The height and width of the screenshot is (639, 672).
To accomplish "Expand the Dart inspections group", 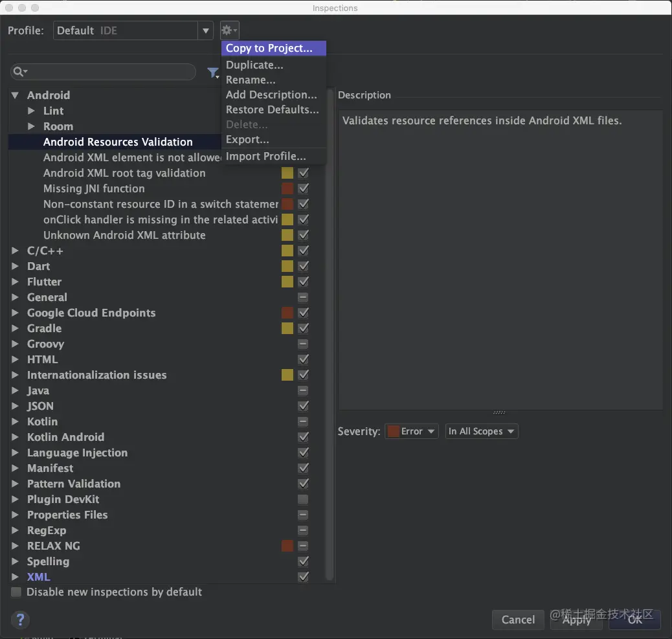I will 15,265.
